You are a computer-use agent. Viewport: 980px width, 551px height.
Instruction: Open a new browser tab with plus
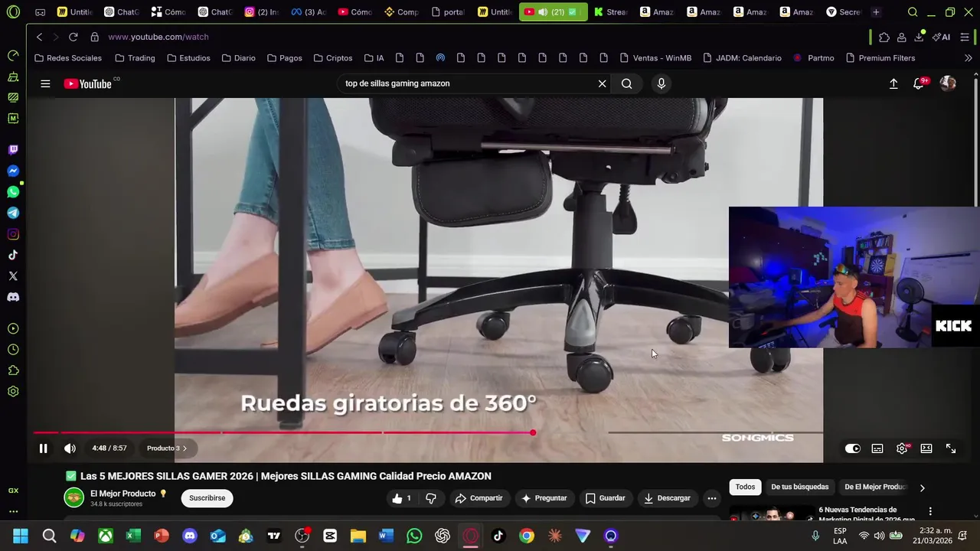tap(876, 12)
